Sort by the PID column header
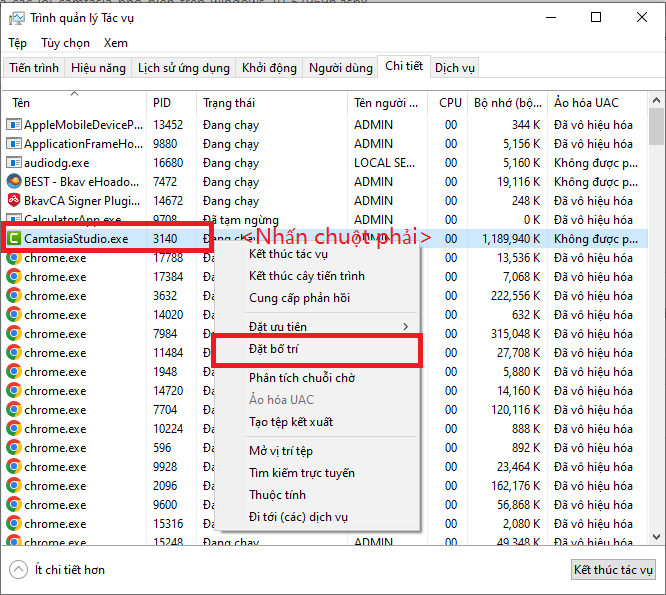Image resolution: width=666 pixels, height=595 pixels. 172,103
